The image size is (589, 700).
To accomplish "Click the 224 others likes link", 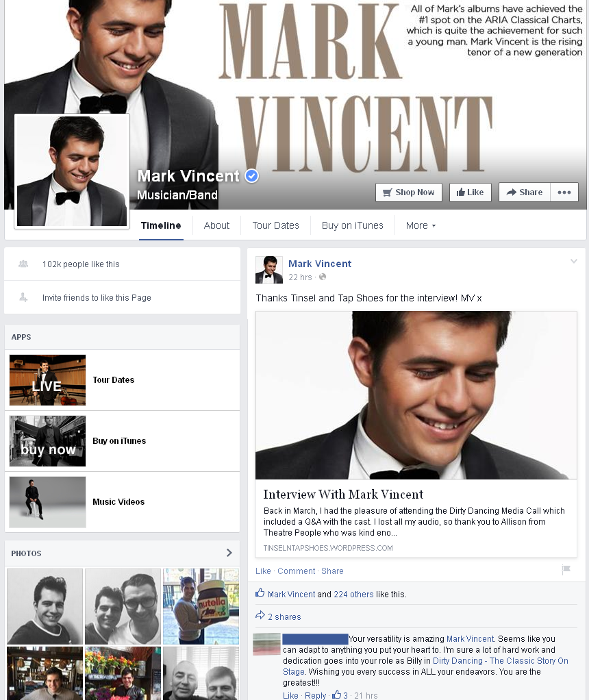I will point(353,595).
